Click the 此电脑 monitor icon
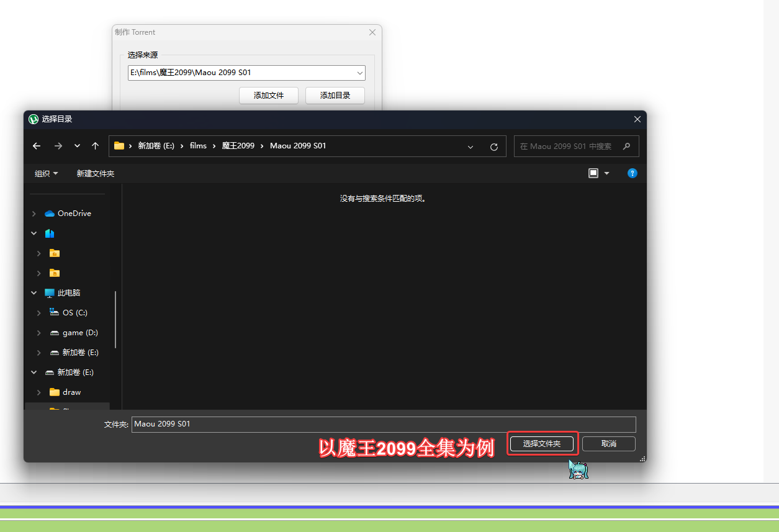The image size is (779, 532). coord(50,293)
